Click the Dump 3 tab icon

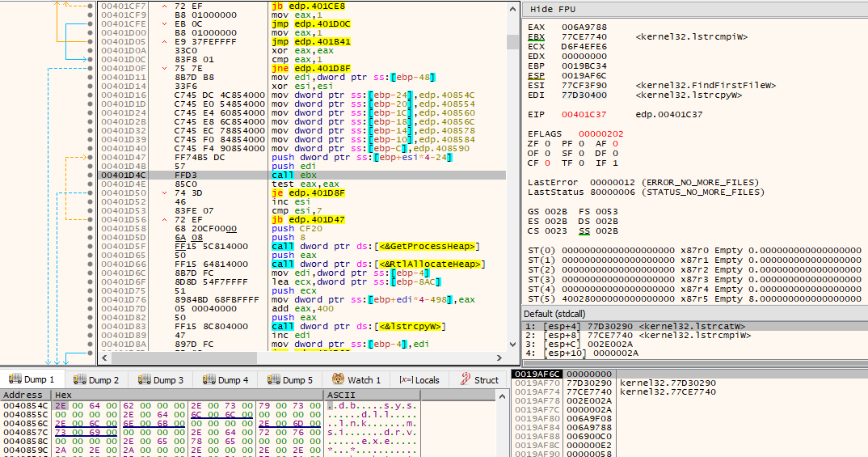click(144, 379)
